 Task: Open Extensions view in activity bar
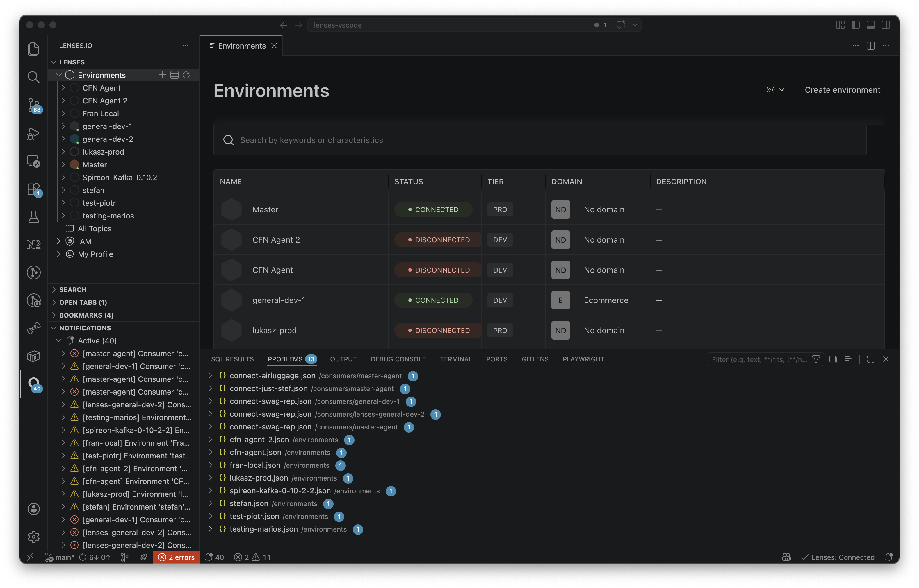pyautogui.click(x=34, y=189)
